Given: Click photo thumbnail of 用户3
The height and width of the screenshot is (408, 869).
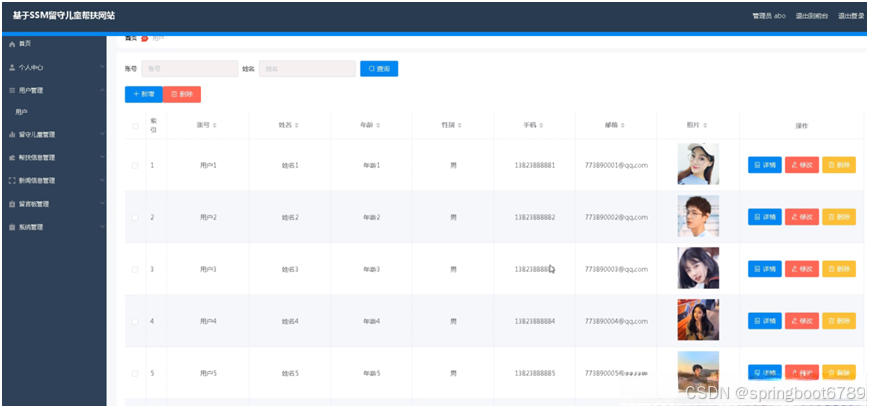Looking at the screenshot, I should [x=698, y=268].
